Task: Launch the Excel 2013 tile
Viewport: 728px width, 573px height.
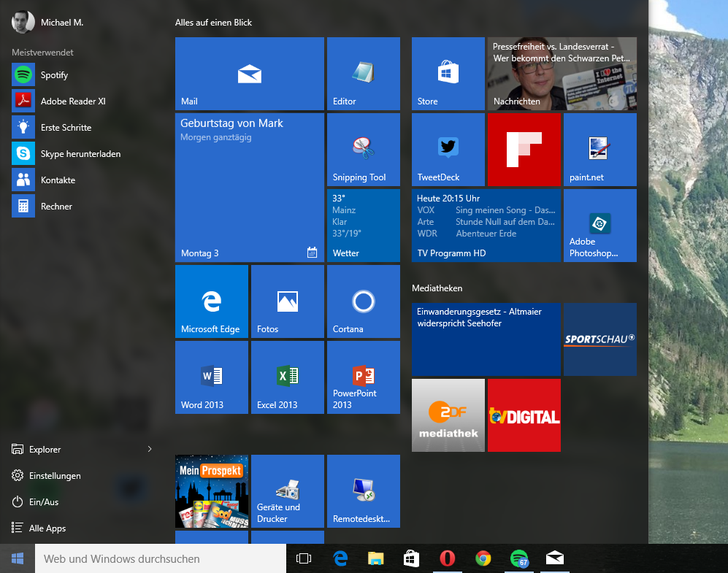Action: (x=288, y=377)
